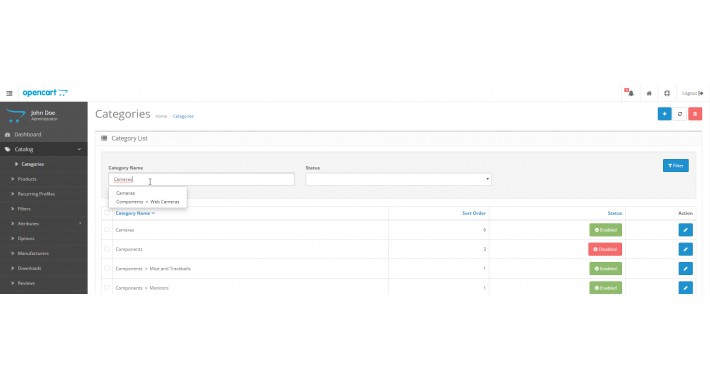Choose Cameras from autocomplete suggestions
The image size is (710, 380).
pos(125,193)
